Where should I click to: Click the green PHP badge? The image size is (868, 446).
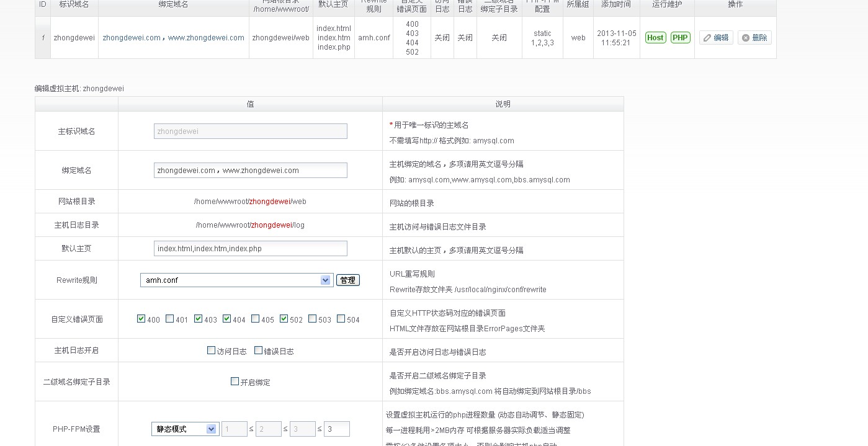[681, 38]
